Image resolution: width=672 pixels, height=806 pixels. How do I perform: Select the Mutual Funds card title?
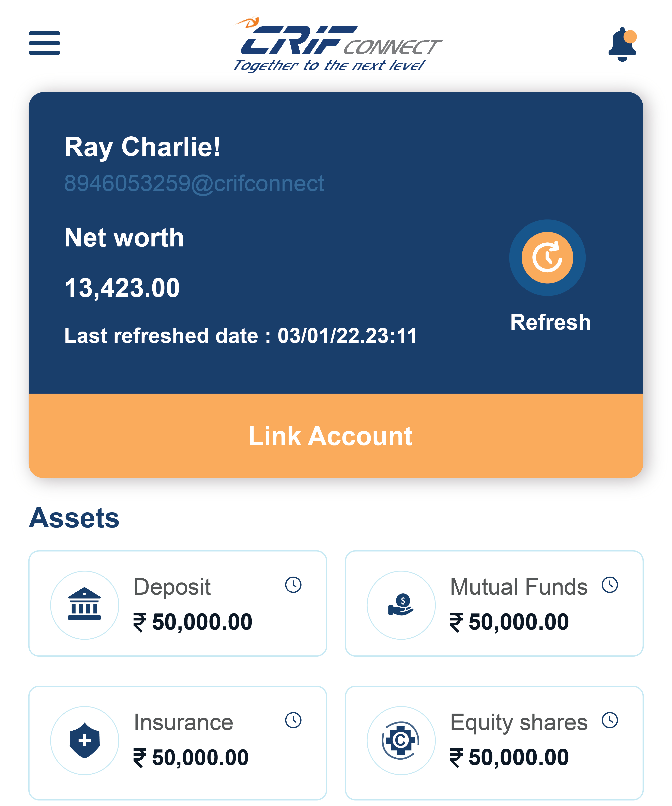518,587
